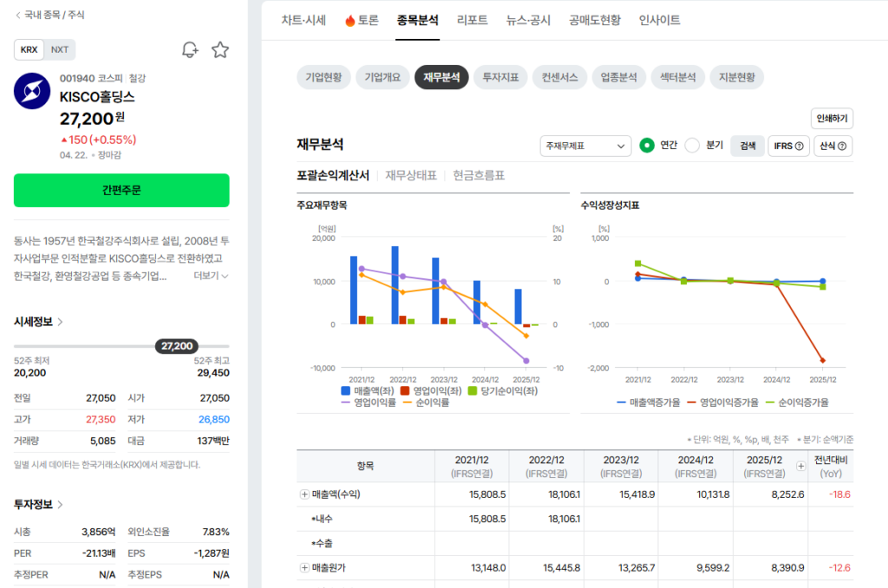Click the KISCO홀딩스 company logo
The height and width of the screenshot is (588, 888).
(x=32, y=91)
